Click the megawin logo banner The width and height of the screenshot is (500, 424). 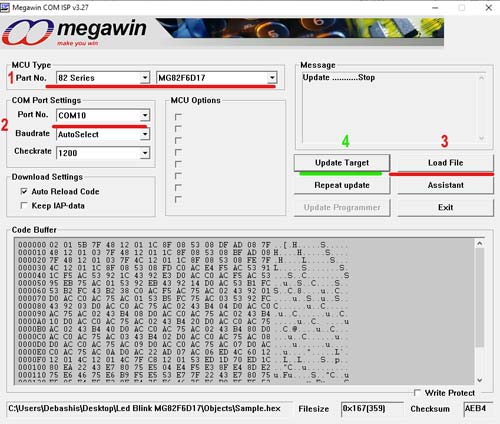tap(222, 32)
